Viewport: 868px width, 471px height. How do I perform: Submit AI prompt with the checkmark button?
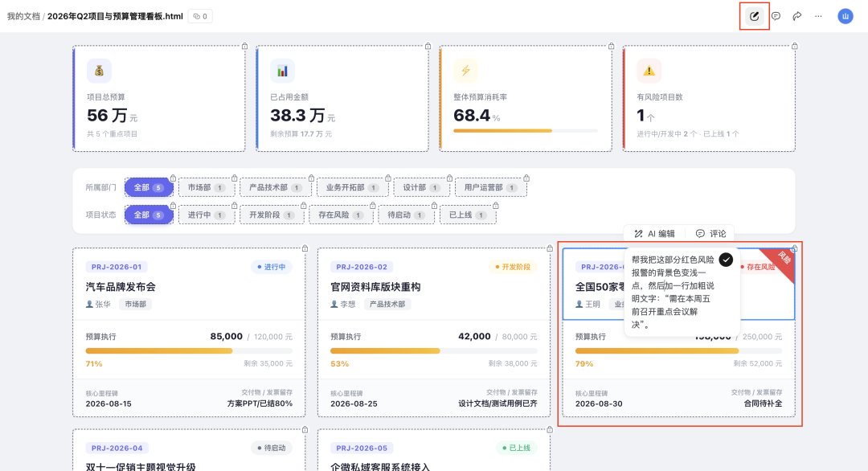point(726,260)
